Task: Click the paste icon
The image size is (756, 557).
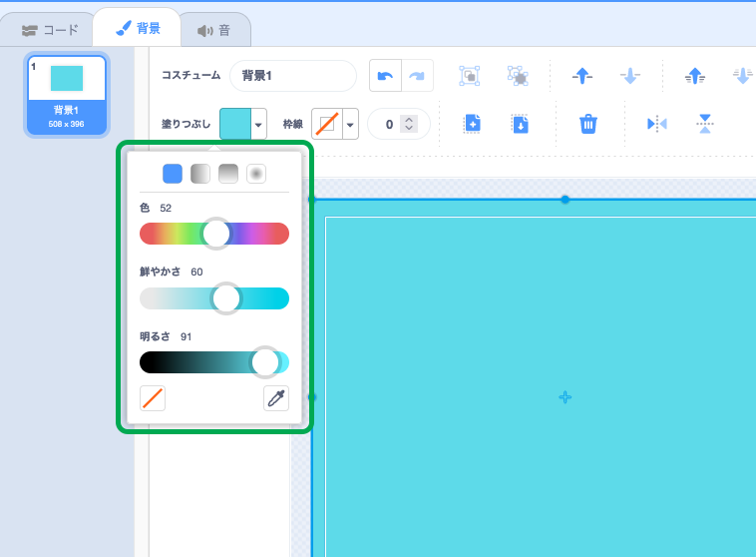Action: [520, 124]
